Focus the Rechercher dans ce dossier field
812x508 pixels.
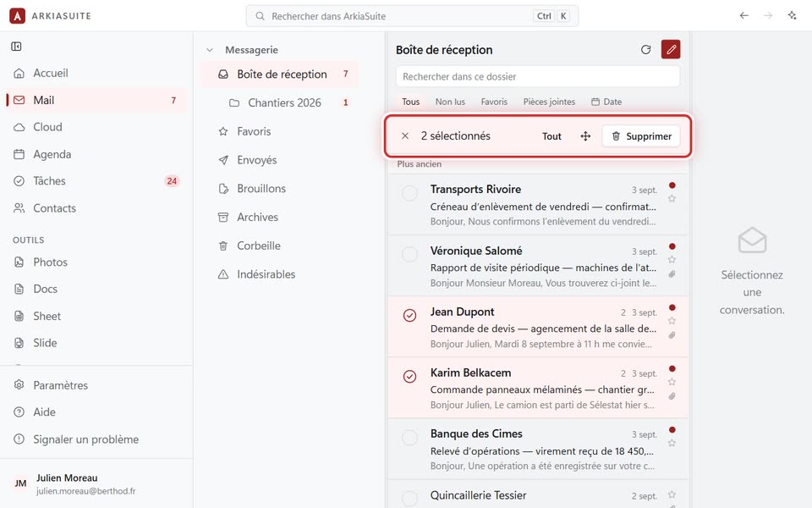pyautogui.click(x=538, y=77)
